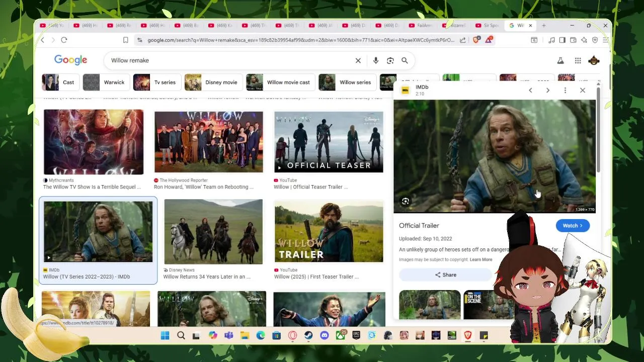
Task: Click the Share button in the preview panel
Action: pos(445,275)
